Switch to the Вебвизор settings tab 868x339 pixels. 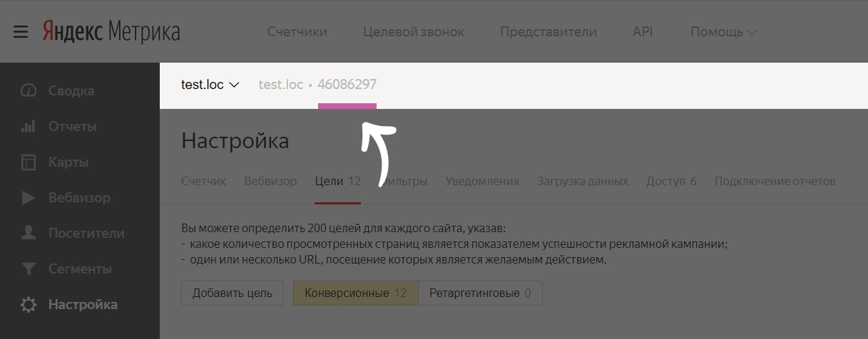point(270,181)
